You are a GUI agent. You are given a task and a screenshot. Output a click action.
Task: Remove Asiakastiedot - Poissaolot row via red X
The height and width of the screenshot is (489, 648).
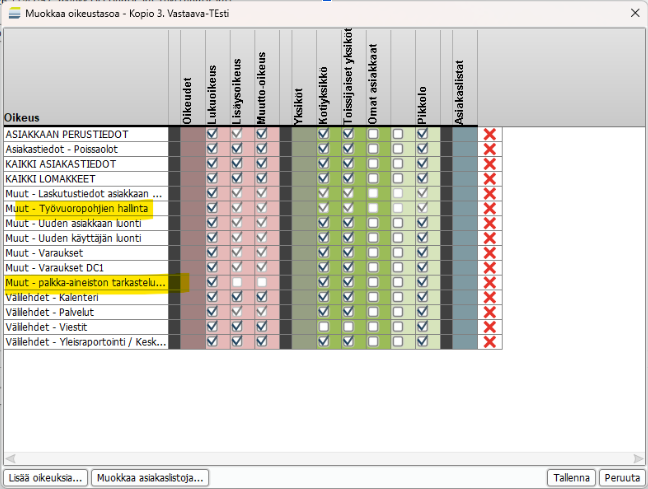point(490,149)
